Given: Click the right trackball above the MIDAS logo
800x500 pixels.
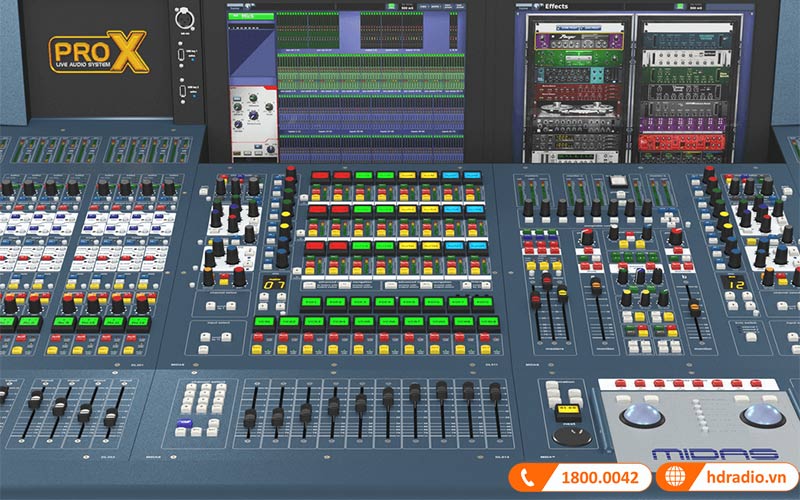Looking at the screenshot, I should pos(763,415).
